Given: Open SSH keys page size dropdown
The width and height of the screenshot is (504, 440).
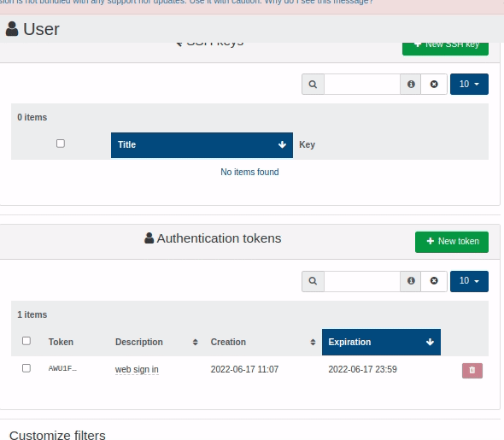Looking at the screenshot, I should pos(469,85).
